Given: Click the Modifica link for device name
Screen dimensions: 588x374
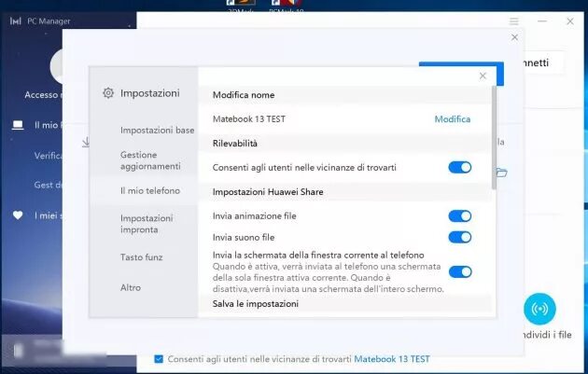Looking at the screenshot, I should pyautogui.click(x=453, y=119).
